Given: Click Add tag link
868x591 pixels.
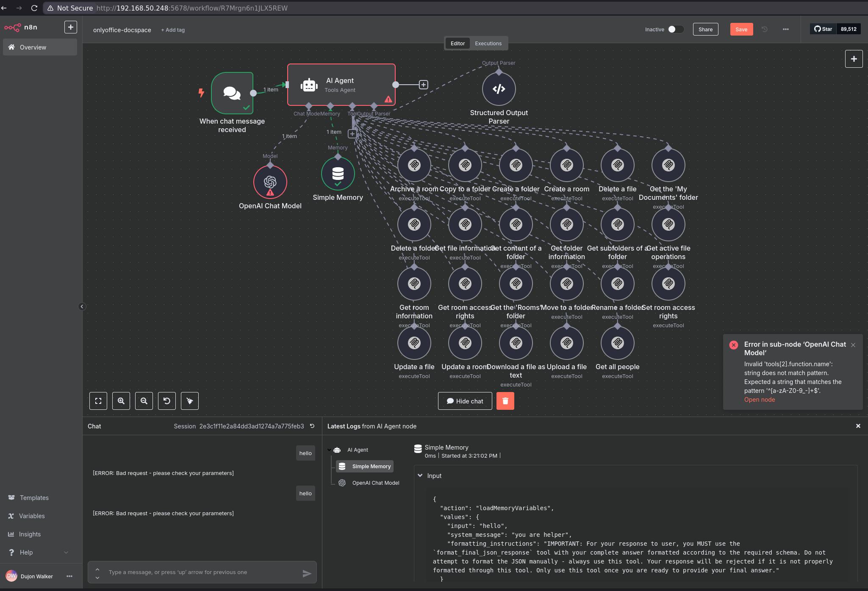Looking at the screenshot, I should 173,30.
